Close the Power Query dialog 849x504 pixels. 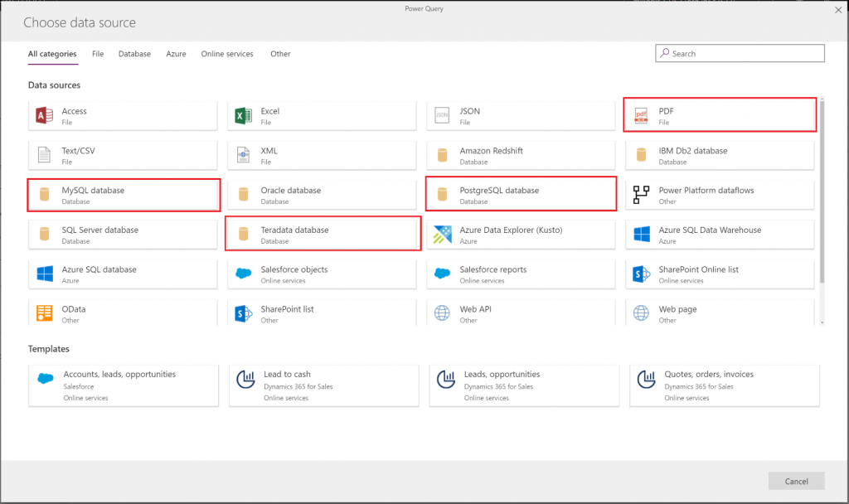click(838, 10)
